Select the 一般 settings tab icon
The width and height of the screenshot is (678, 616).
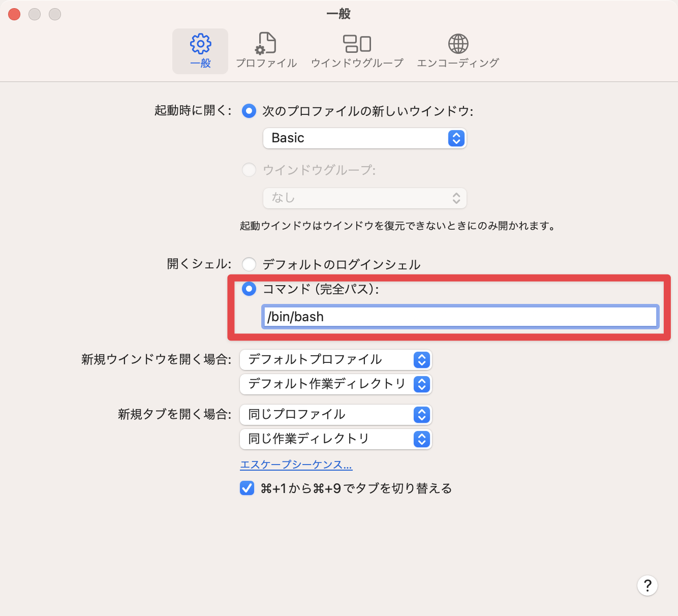tap(200, 51)
